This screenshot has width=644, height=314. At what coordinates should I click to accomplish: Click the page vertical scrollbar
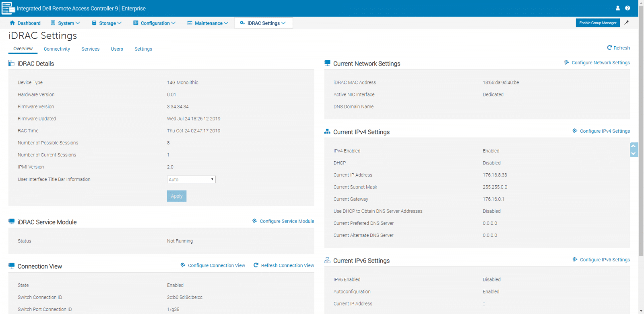pyautogui.click(x=641, y=131)
